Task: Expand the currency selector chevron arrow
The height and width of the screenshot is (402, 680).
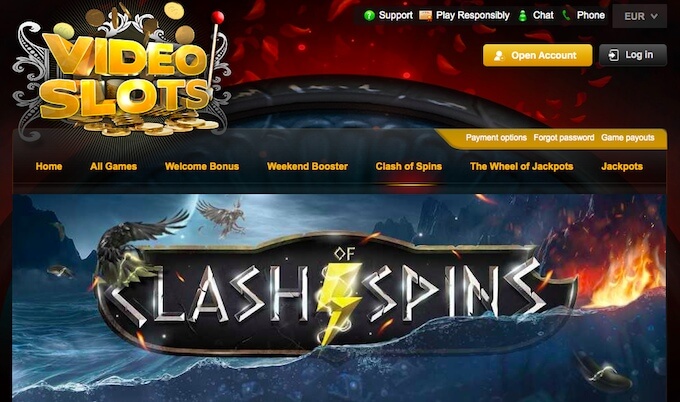Action: pos(654,16)
